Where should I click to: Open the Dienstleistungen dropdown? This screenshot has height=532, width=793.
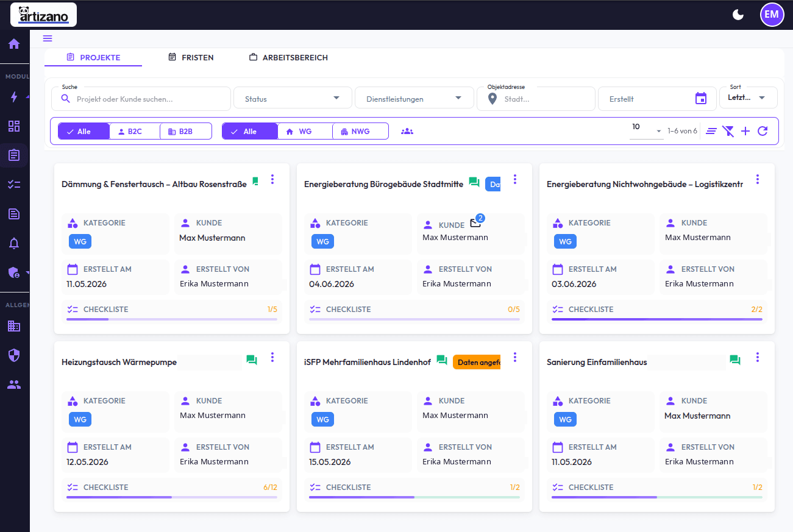tap(414, 98)
